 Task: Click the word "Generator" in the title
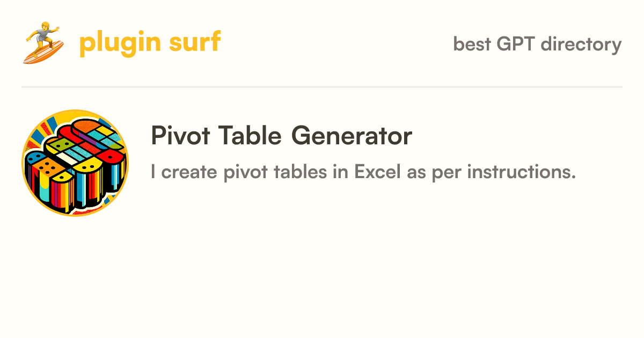point(352,136)
